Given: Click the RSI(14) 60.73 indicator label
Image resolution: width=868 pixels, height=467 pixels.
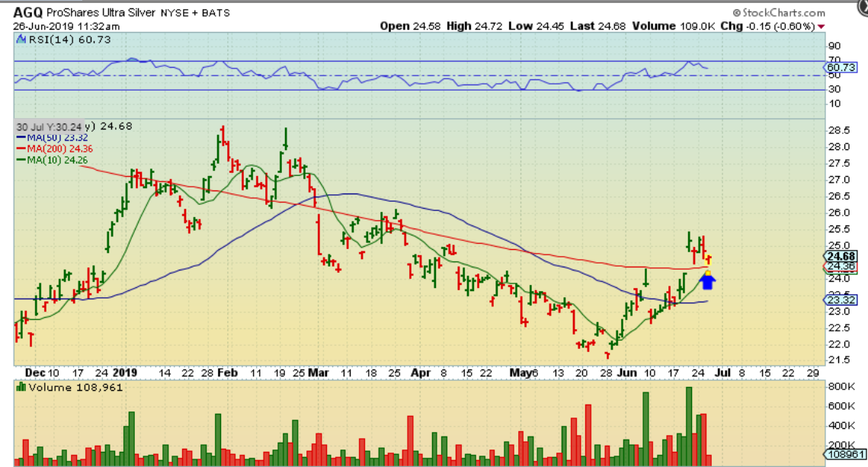Looking at the screenshot, I should [x=69, y=40].
